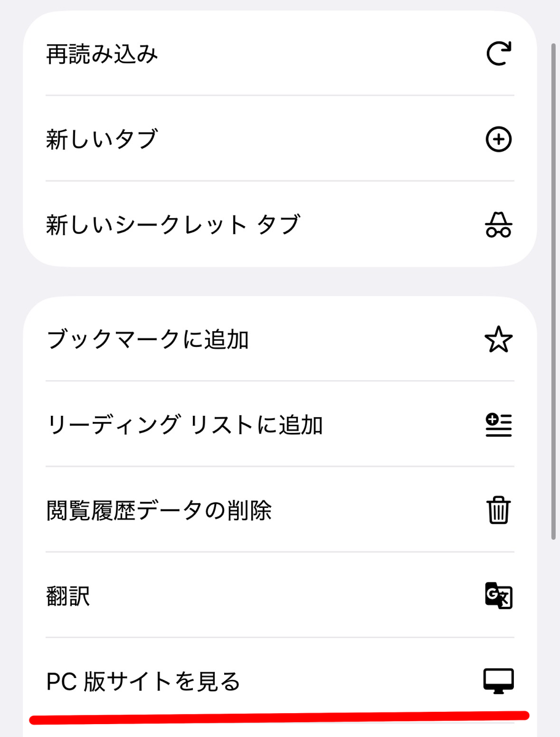The width and height of the screenshot is (560, 737).
Task: Open 新しいタブ from the menu
Action: [x=102, y=140]
